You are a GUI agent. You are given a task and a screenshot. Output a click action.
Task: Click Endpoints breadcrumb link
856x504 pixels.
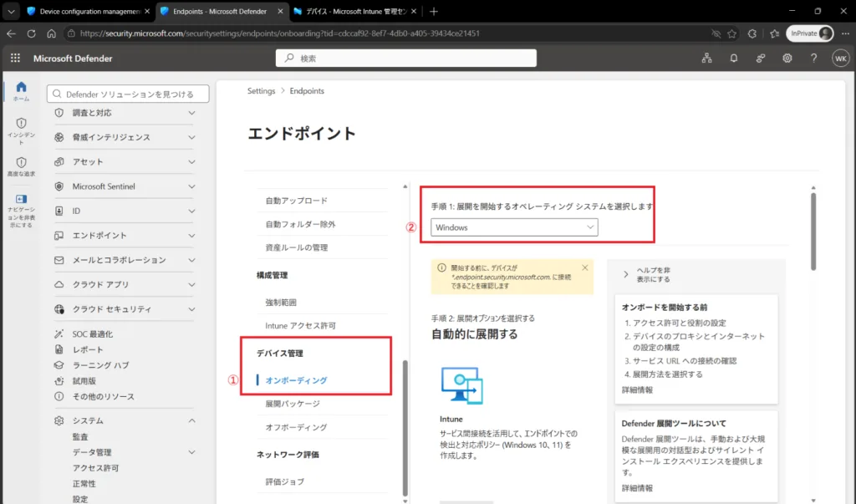pos(307,90)
